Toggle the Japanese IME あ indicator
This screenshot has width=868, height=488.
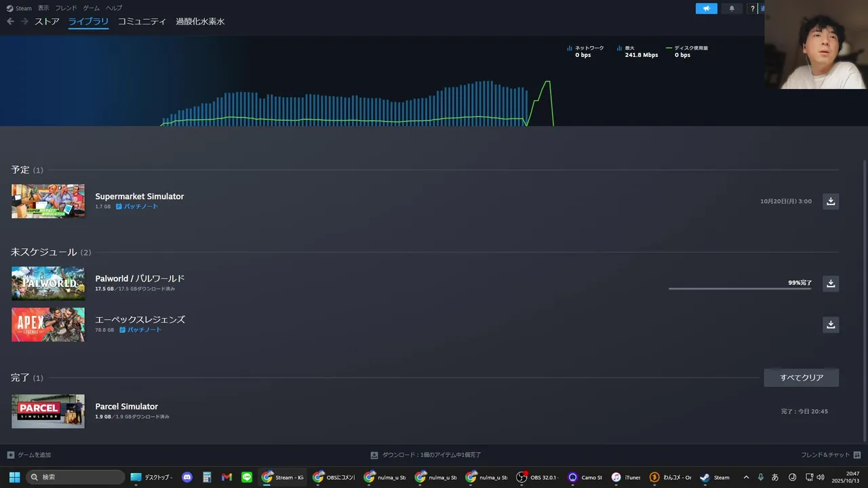point(775,477)
